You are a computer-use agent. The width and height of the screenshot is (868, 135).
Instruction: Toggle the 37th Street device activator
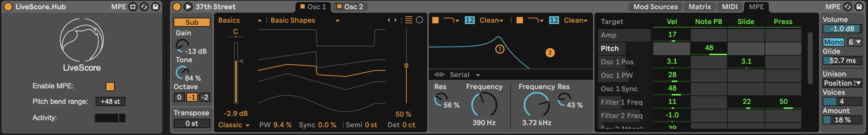(x=177, y=7)
